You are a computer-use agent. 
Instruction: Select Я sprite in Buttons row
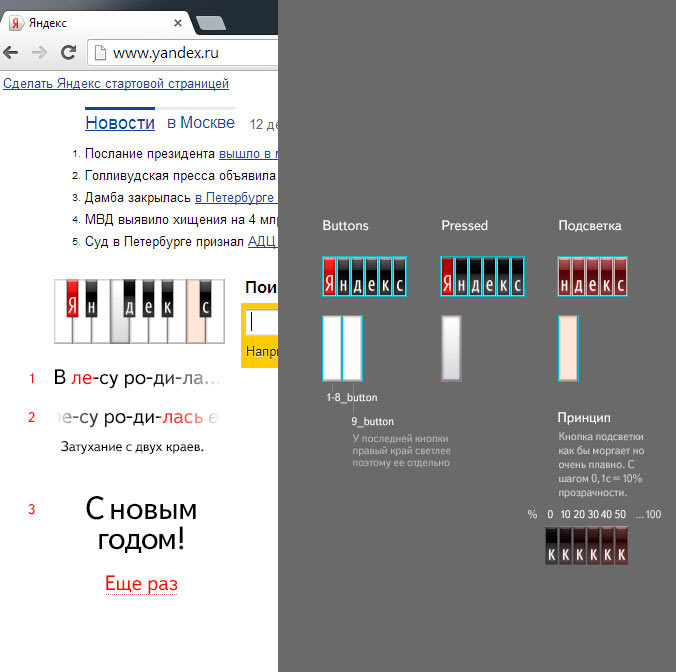coord(329,276)
